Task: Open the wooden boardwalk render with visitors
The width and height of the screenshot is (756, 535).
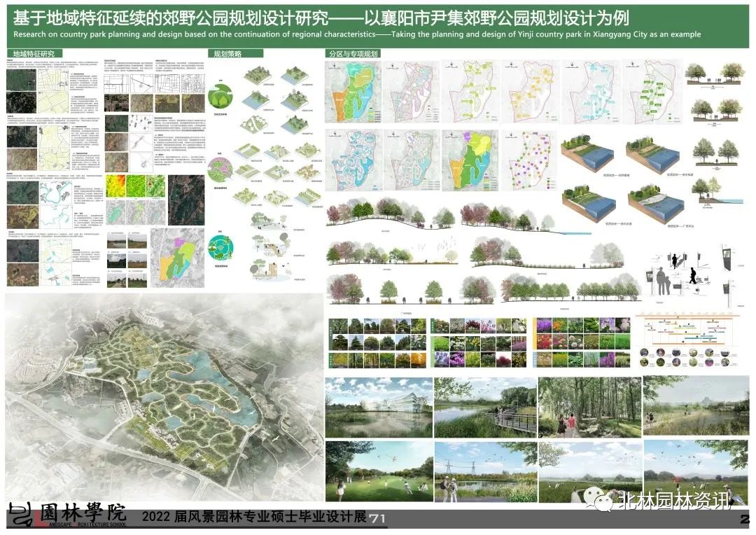Action: pyautogui.click(x=486, y=407)
